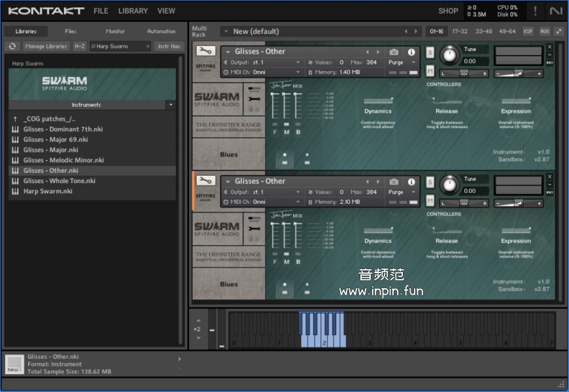Click the wrench edit icon of the first instrument
The image size is (569, 392).
(x=205, y=52)
